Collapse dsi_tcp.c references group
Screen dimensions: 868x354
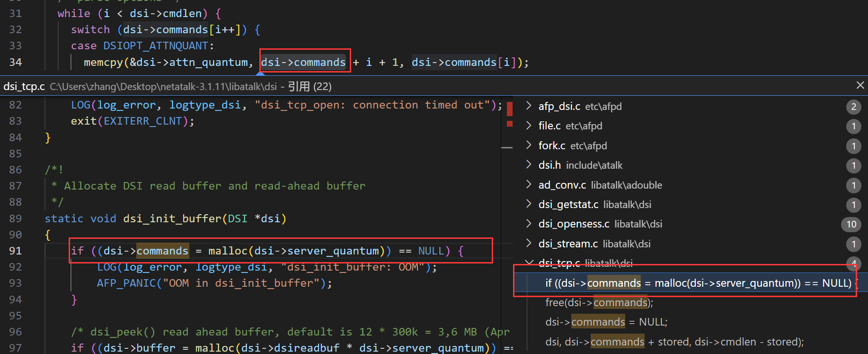pyautogui.click(x=529, y=263)
